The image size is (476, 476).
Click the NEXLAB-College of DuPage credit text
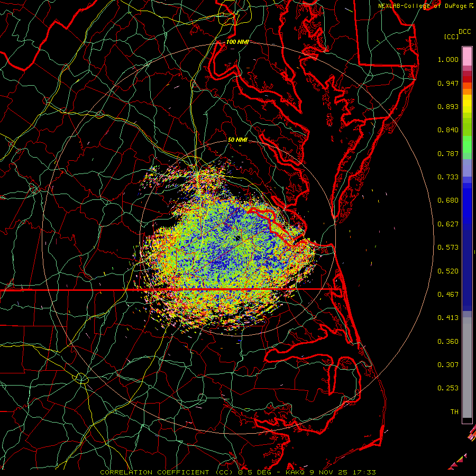click(423, 6)
